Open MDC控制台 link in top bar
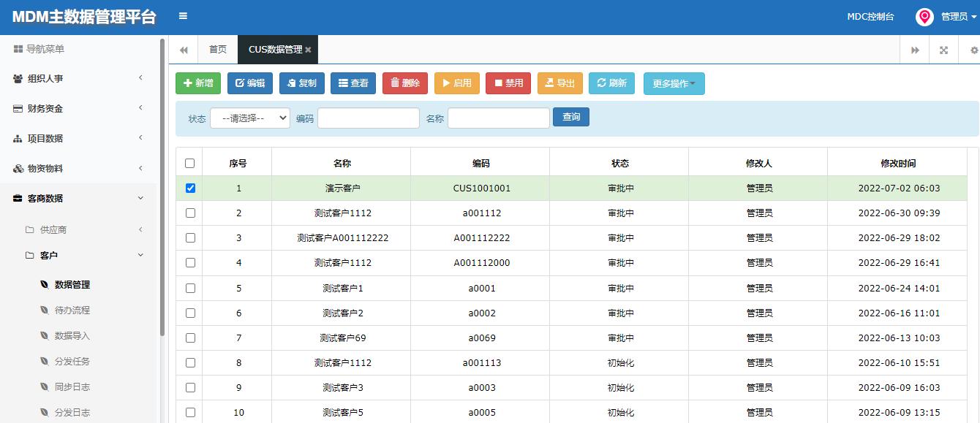The image size is (980, 423). pos(870,15)
